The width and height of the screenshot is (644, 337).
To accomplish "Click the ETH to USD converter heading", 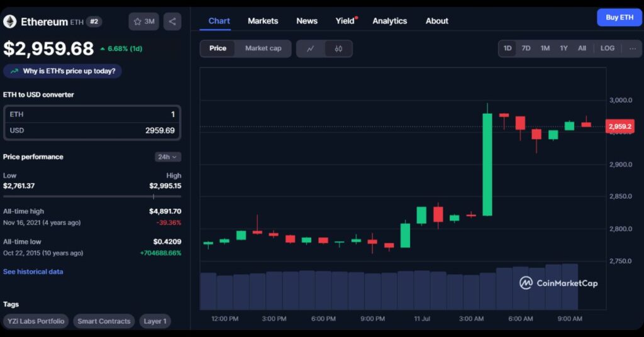I will point(38,95).
